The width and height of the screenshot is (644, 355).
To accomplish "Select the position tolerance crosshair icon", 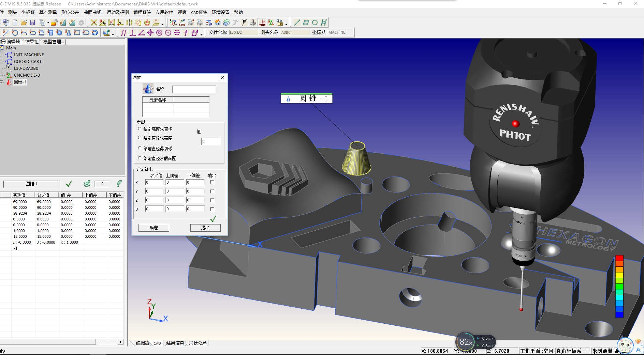I will 150,33.
